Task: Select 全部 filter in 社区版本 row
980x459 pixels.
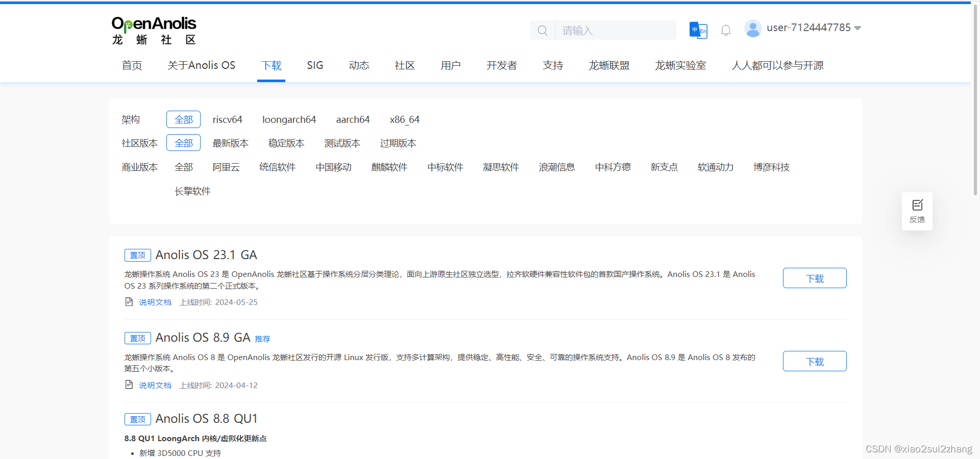Action: [x=183, y=143]
